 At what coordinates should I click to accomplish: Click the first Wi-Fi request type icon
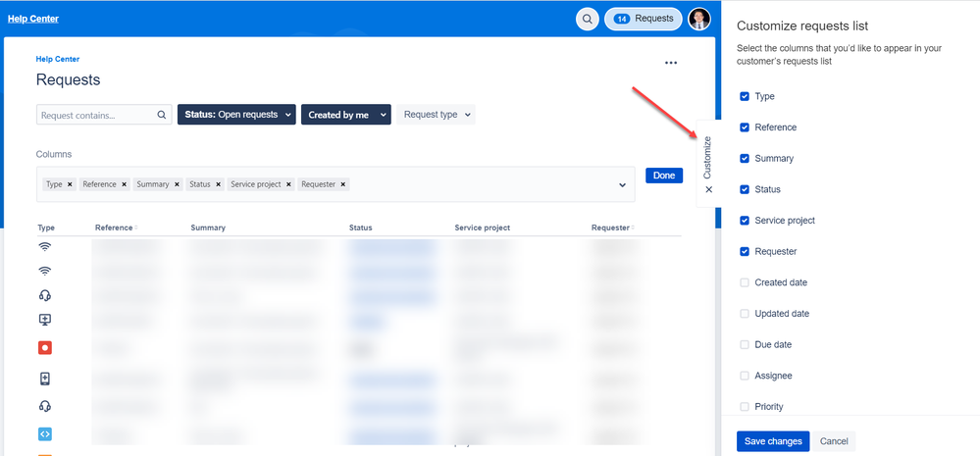[44, 247]
